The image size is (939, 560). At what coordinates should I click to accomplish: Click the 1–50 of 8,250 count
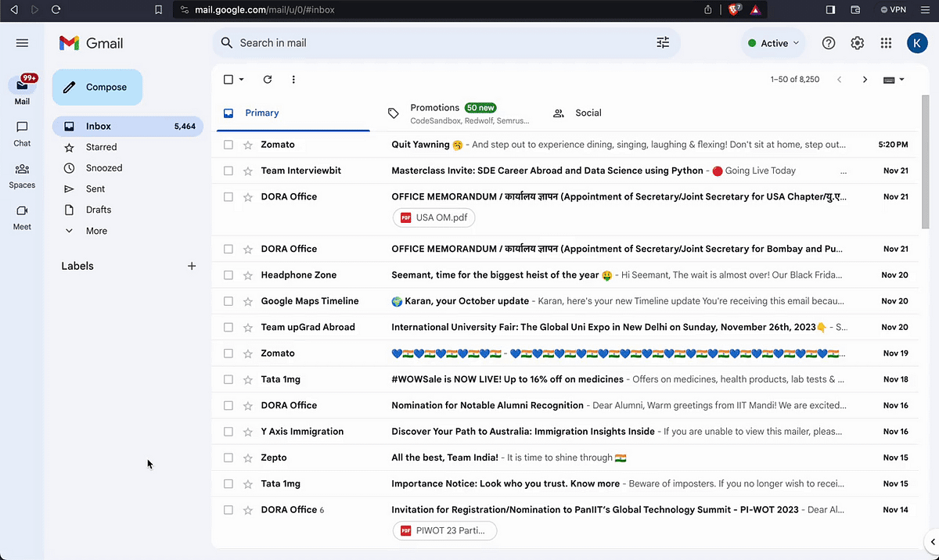pos(794,79)
